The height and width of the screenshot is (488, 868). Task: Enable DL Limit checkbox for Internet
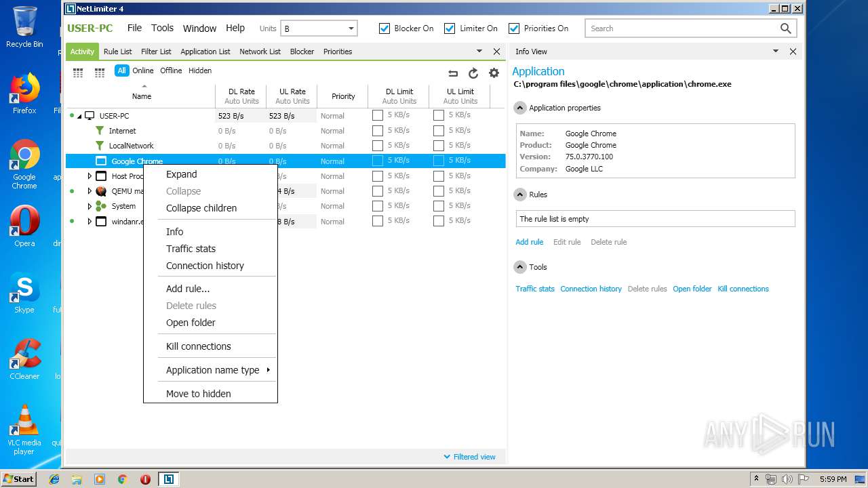(378, 130)
